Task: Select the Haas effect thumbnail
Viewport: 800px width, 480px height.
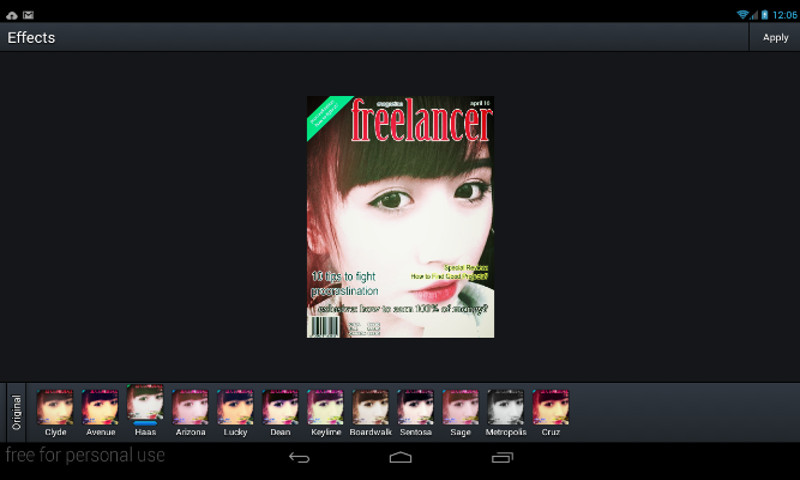Action: click(145, 403)
